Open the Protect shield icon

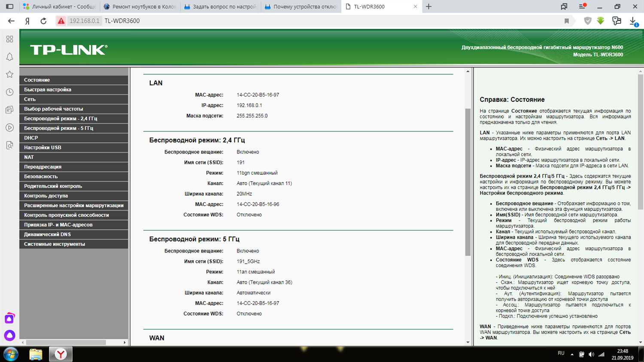click(x=588, y=21)
